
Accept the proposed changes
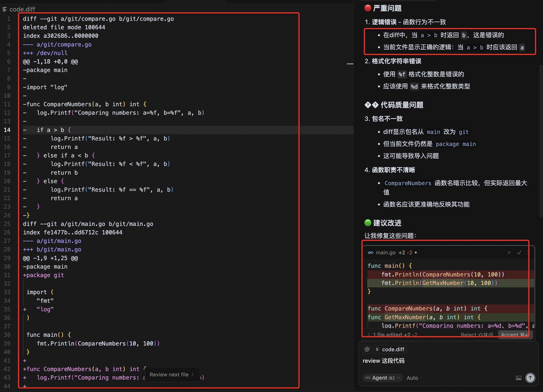pos(515,335)
